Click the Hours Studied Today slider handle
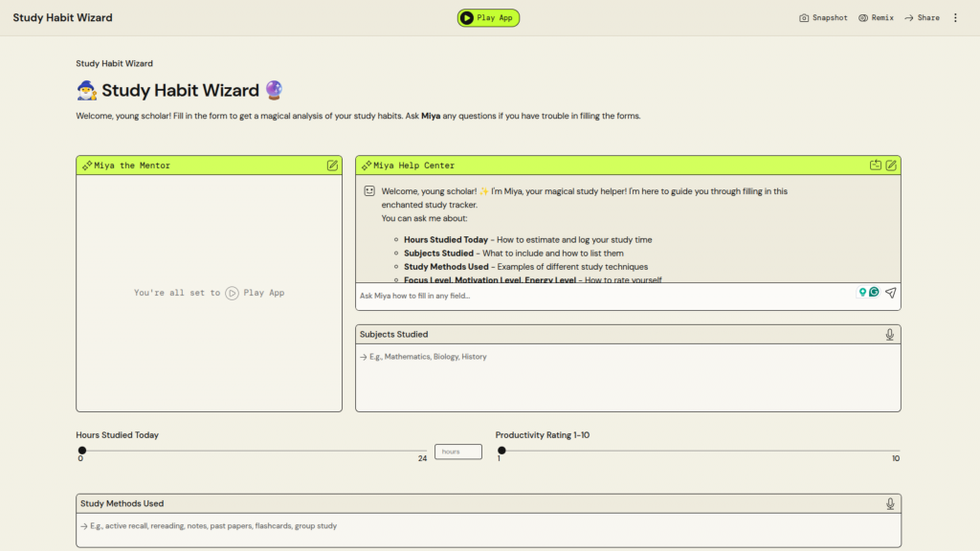980x551 pixels. pyautogui.click(x=82, y=451)
